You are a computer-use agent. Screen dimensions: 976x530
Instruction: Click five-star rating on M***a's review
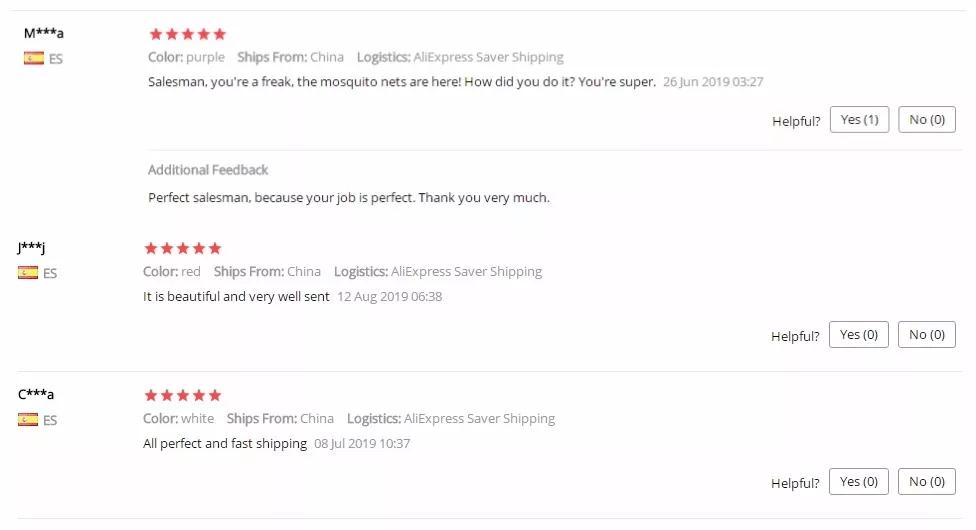click(188, 34)
